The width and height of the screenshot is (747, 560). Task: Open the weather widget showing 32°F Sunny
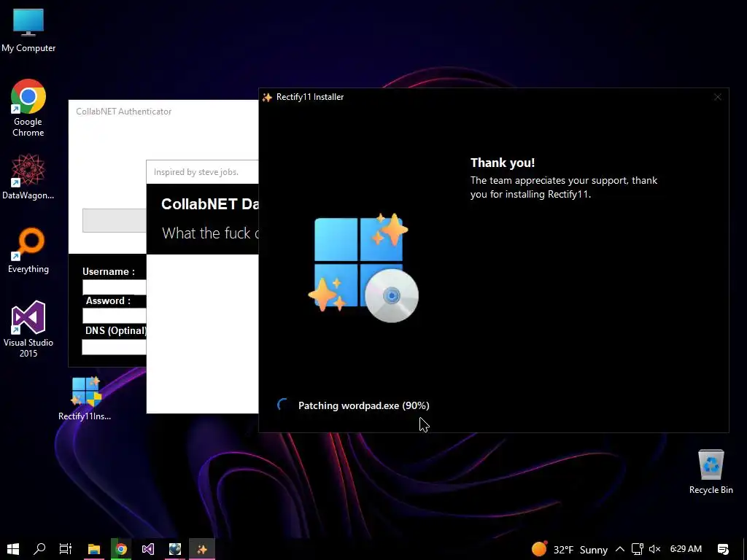tap(570, 550)
